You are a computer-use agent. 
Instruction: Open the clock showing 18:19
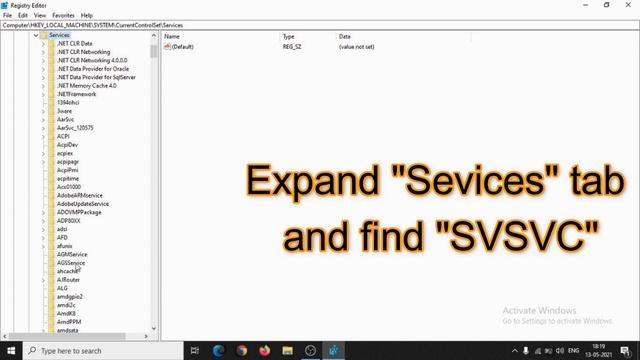tap(598, 351)
